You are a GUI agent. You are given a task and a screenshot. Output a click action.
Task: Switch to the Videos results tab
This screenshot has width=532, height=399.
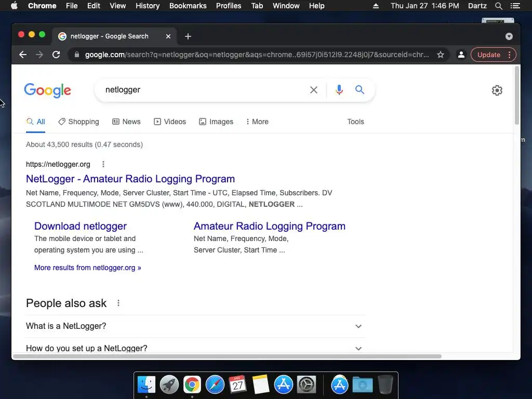pyautogui.click(x=170, y=122)
